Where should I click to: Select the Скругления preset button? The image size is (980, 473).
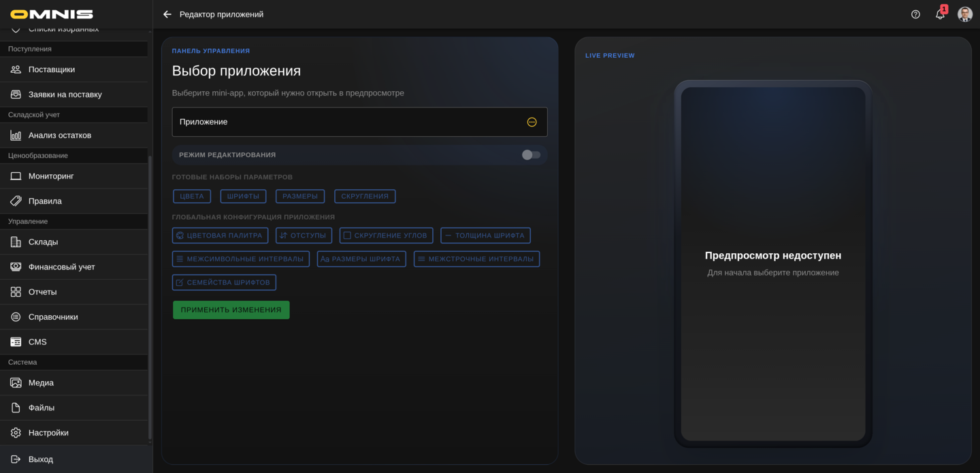pos(365,196)
